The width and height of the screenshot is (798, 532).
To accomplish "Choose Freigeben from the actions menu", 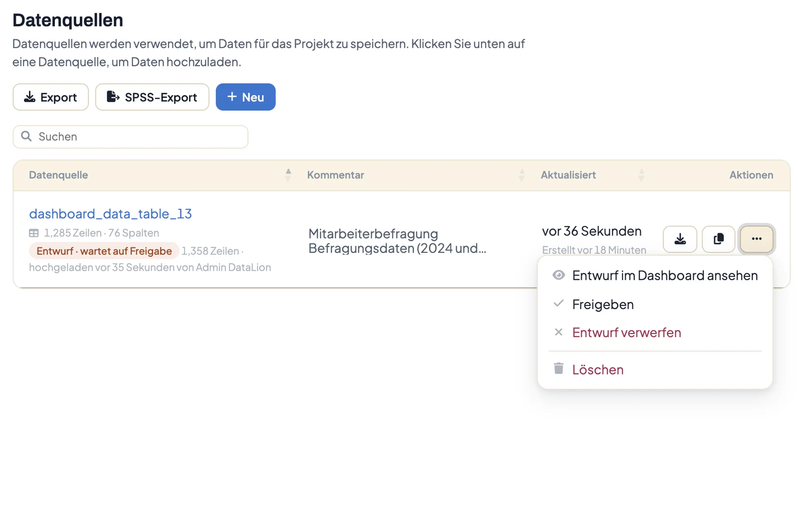I will pos(655,304).
